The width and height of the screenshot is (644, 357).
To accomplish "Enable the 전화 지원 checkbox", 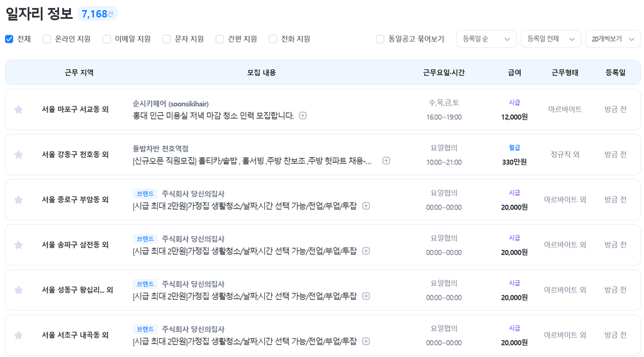I will (273, 39).
